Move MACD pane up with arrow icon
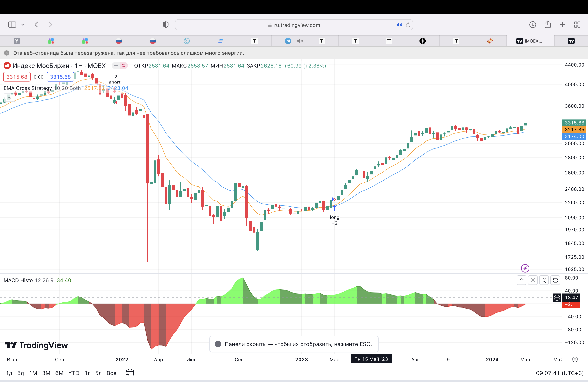588x382 pixels. click(522, 280)
